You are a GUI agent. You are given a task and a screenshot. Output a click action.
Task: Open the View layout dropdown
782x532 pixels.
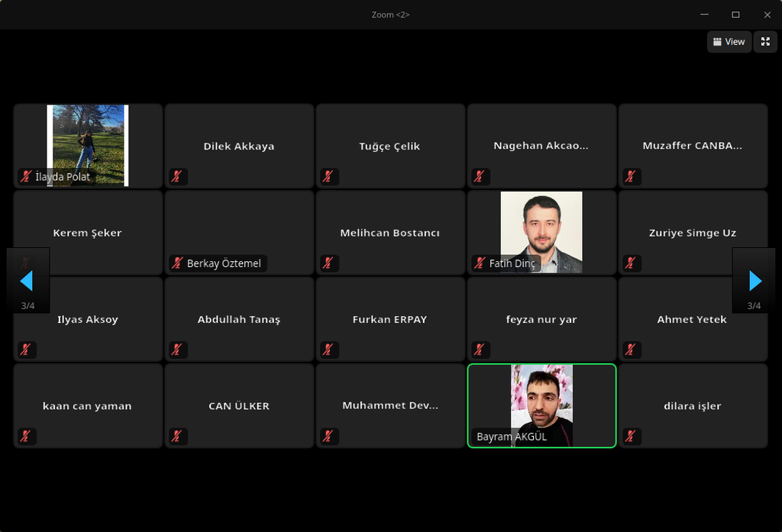[x=729, y=42]
